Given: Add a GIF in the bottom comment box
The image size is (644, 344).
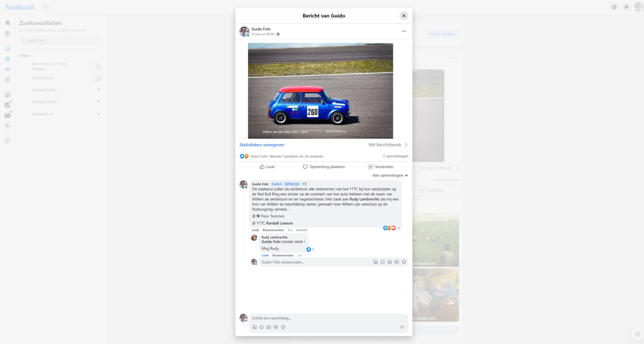Looking at the screenshot, I should 276,327.
